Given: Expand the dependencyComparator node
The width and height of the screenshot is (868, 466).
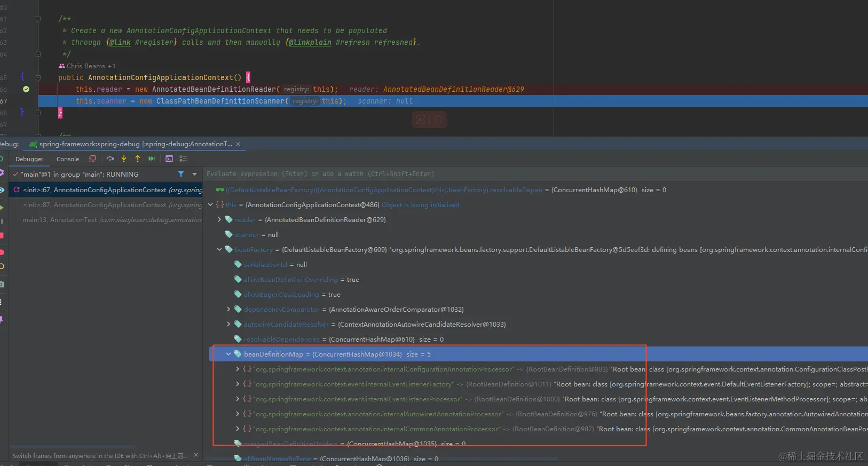Looking at the screenshot, I should coord(228,309).
